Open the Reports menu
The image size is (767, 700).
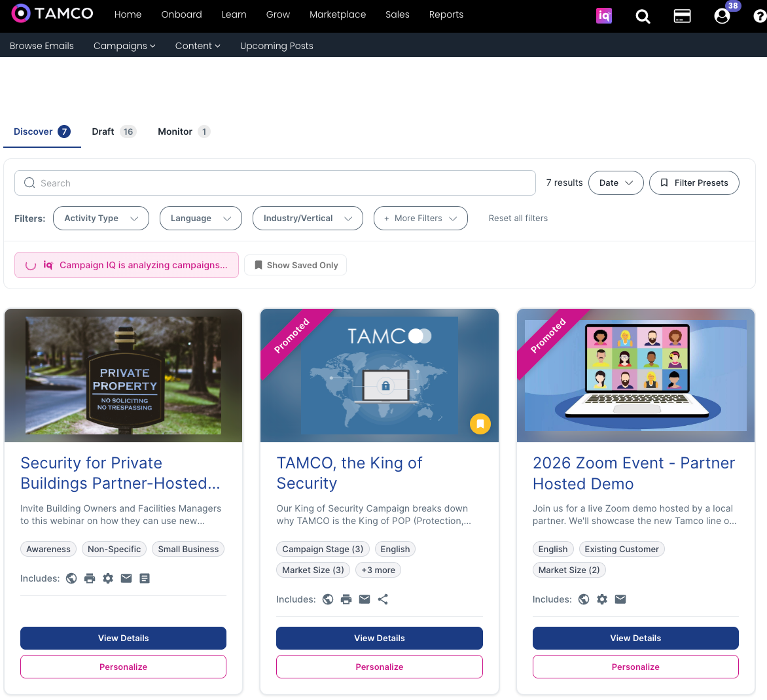(x=446, y=14)
